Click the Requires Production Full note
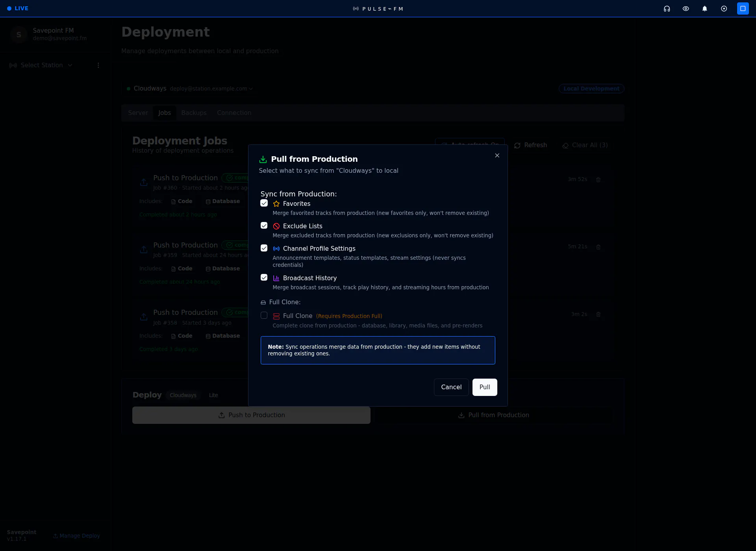 (349, 316)
